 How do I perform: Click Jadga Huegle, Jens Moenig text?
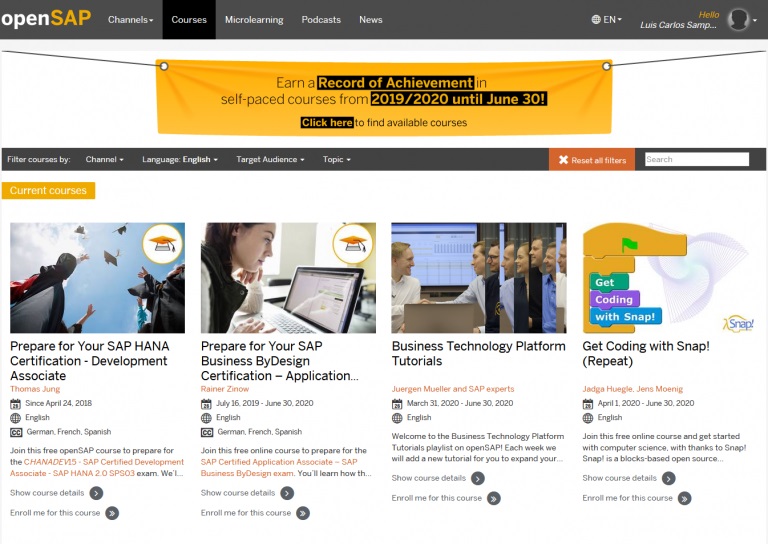click(632, 389)
